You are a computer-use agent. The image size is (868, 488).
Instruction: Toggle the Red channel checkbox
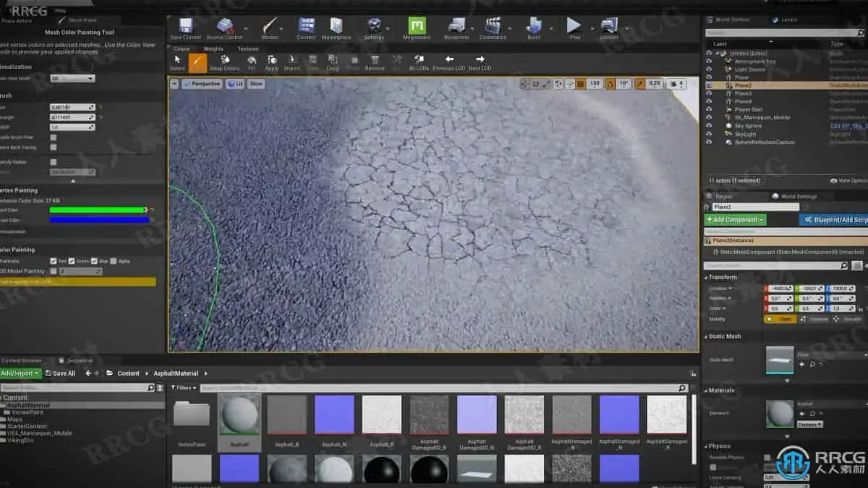[x=54, y=261]
